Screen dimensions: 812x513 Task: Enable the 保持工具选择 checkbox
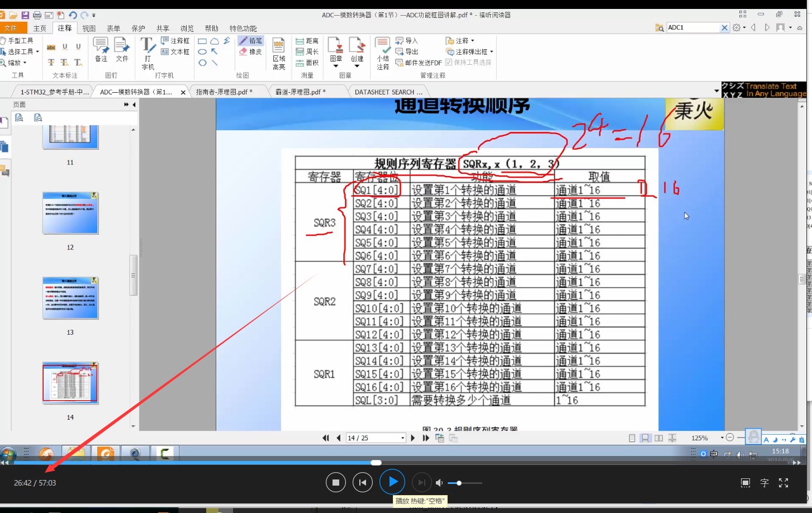[449, 63]
